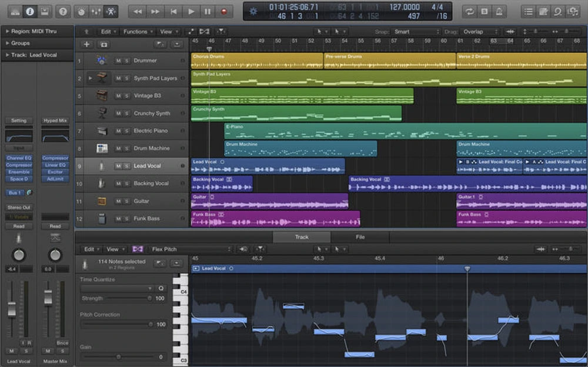The height and width of the screenshot is (367, 588).
Task: Open the Channel EQ plugin slot
Action: [18, 158]
